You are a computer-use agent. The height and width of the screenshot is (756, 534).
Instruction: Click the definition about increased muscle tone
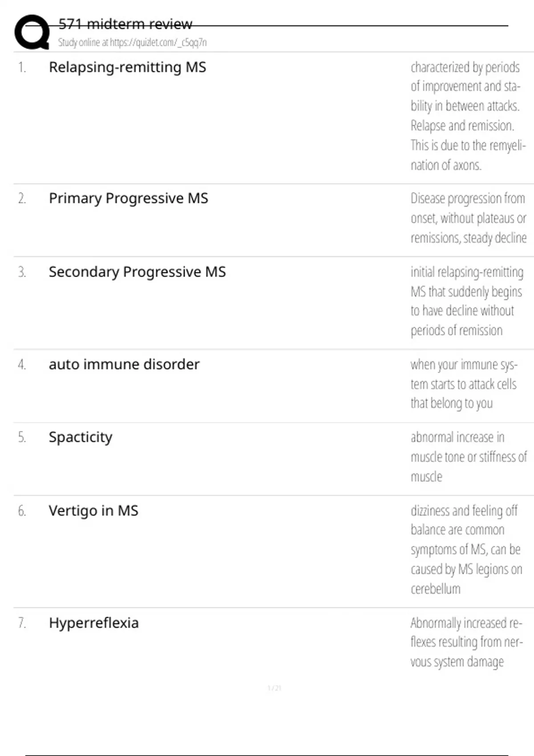pos(468,457)
